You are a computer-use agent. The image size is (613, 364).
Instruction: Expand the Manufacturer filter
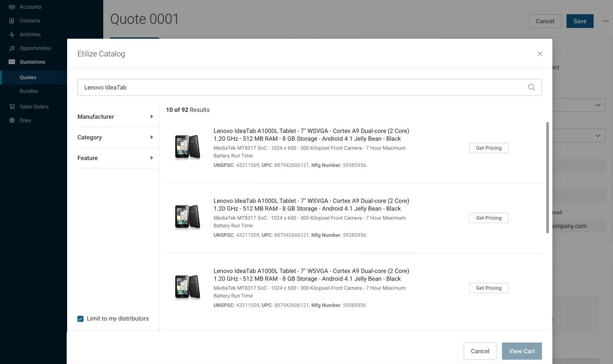(115, 117)
